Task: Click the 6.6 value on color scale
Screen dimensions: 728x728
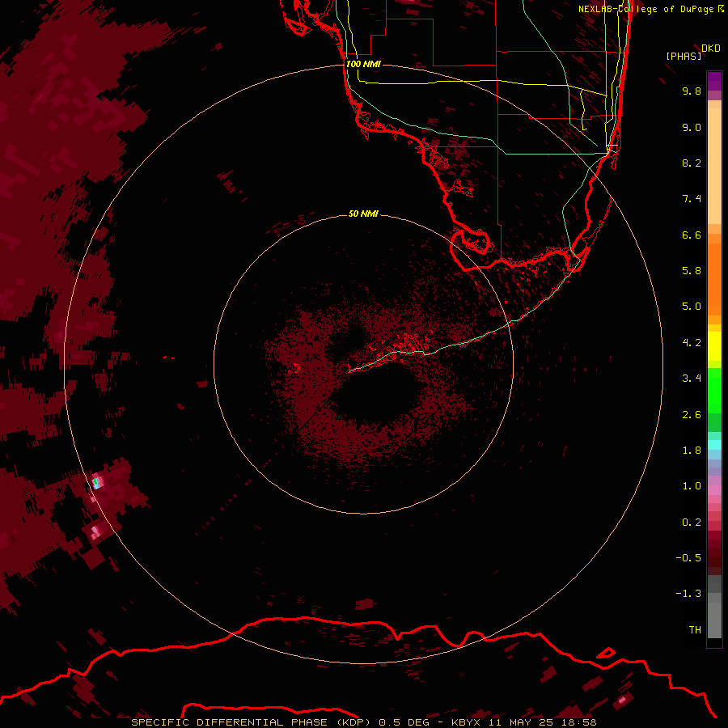Action: (692, 235)
